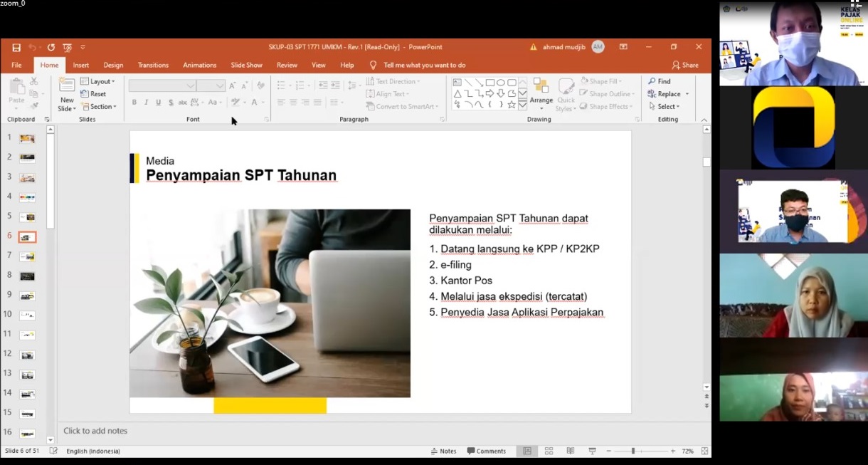Open the Section dropdown menu
The height and width of the screenshot is (465, 868).
point(97,107)
